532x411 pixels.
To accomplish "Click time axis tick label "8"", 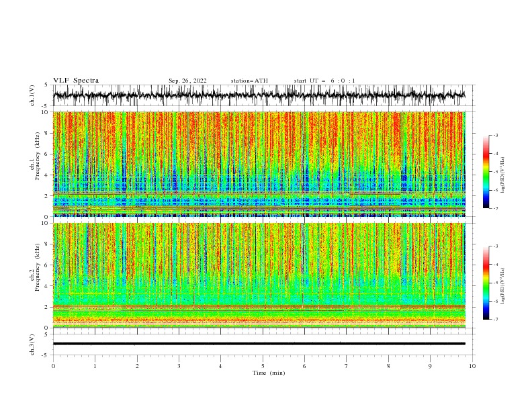I will tap(388, 366).
